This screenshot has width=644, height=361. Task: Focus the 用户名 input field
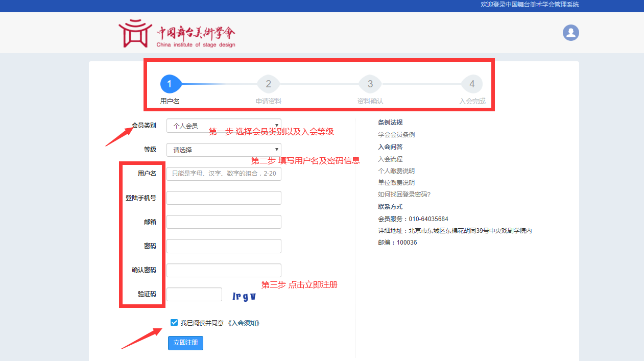224,174
